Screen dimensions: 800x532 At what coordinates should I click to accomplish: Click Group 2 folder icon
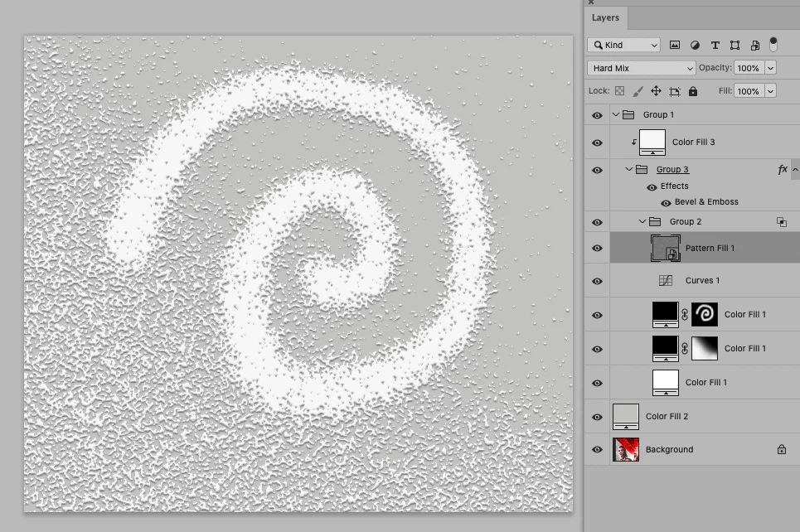655,221
